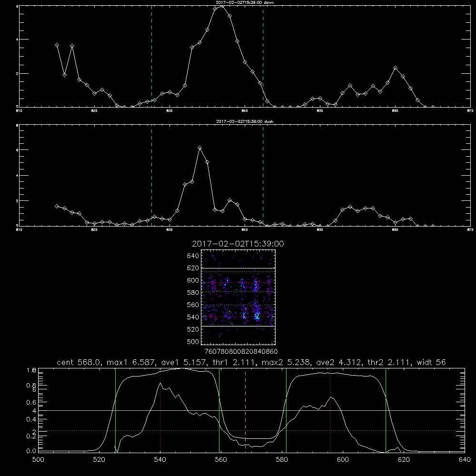Click the green vertical line near 525 in bottom plot

click(115, 410)
